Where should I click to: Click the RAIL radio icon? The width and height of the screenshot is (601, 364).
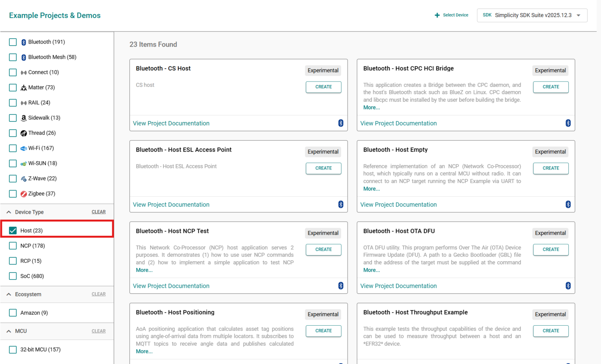tap(24, 103)
